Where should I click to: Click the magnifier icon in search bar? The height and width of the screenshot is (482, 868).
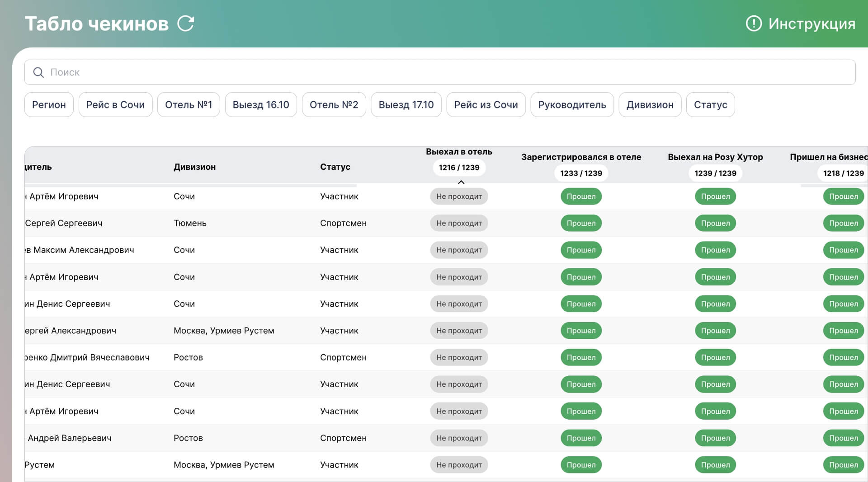click(38, 72)
